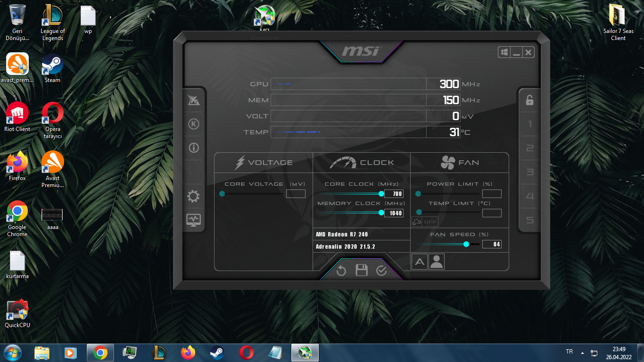The image size is (644, 362).
Task: Select profile slot 4
Action: [x=529, y=197]
